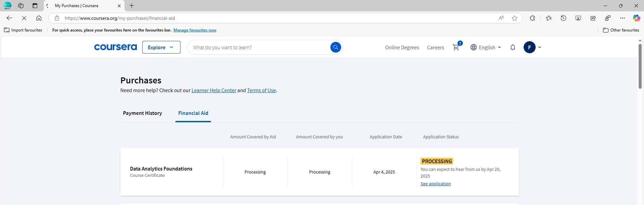Open the Other favourites folder
Screen dimensions: 644x205
coord(621,30)
